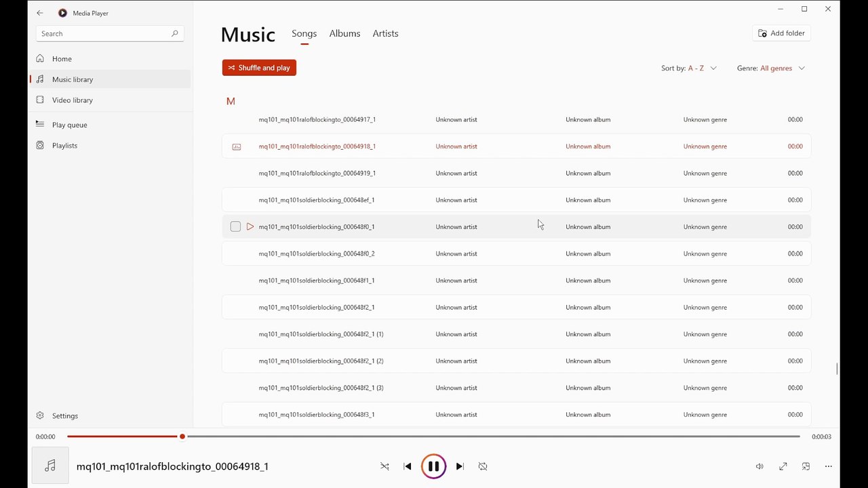Select song mq101soldierblocking_000648ef_1
The width and height of the screenshot is (868, 488).
click(x=516, y=200)
